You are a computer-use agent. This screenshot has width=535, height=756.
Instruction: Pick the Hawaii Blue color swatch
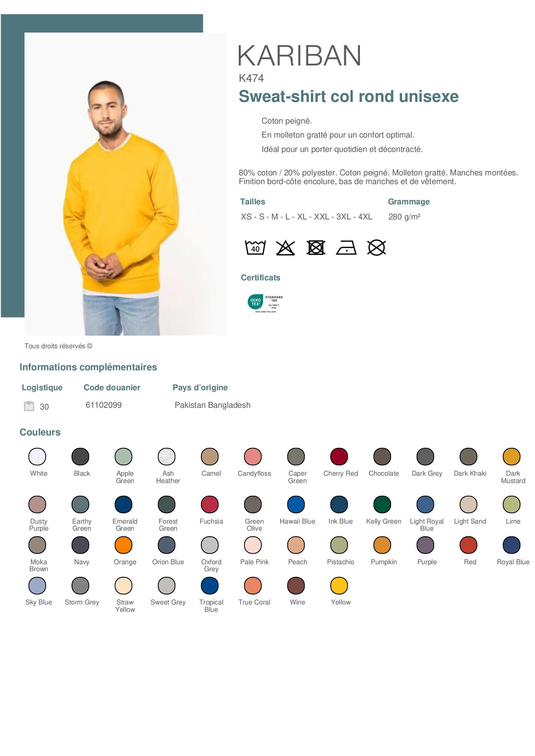pyautogui.click(x=296, y=504)
